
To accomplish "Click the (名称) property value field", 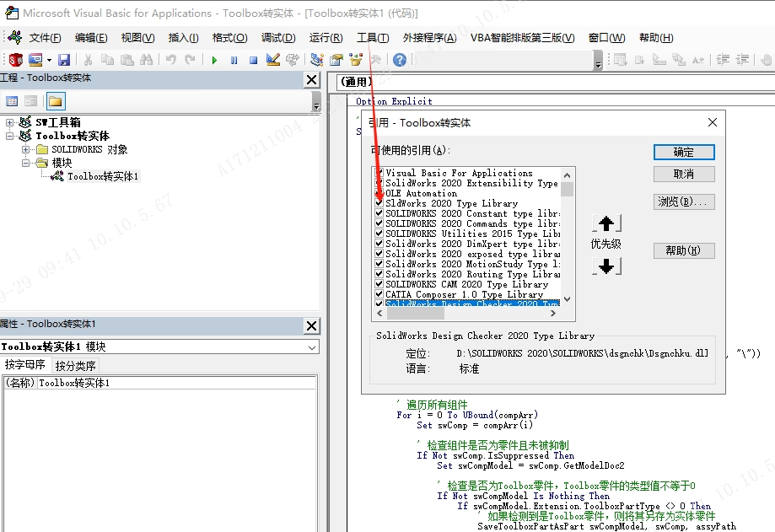I will [177, 383].
